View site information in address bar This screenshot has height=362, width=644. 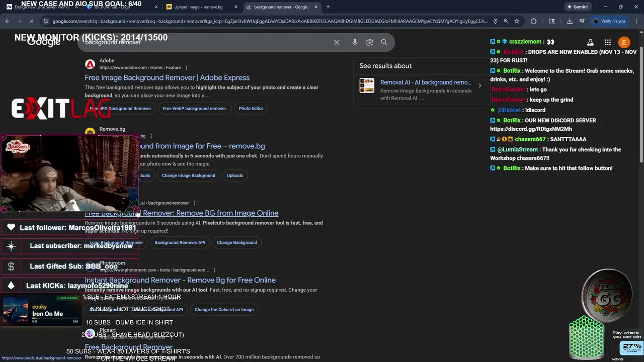[x=46, y=21]
